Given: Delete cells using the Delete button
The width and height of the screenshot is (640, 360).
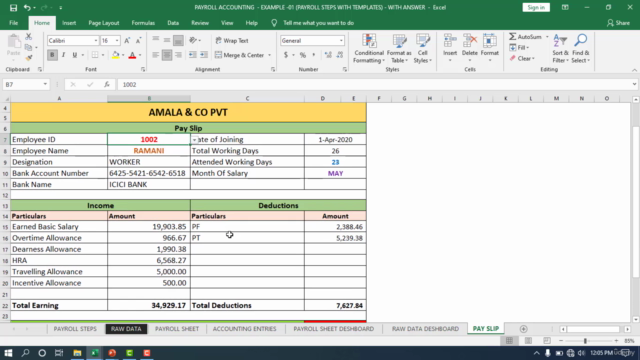Looking at the screenshot, I should point(470,49).
